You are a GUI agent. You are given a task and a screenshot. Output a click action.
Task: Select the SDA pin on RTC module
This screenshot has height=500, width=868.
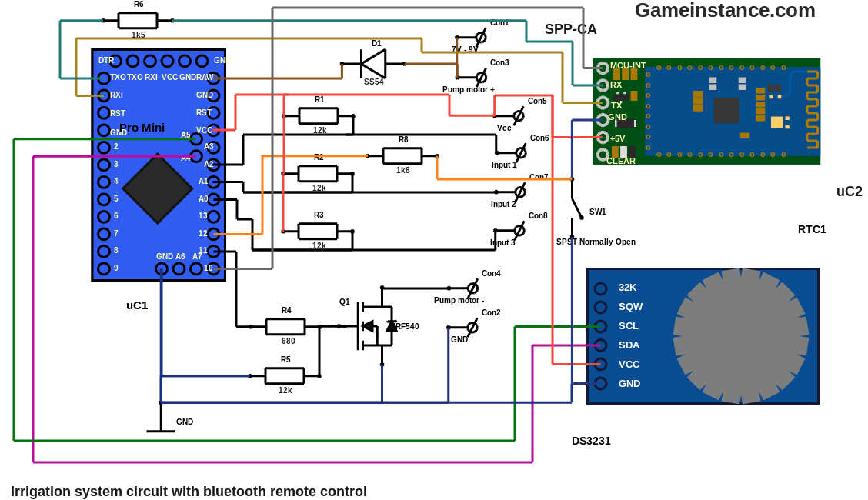tap(601, 345)
